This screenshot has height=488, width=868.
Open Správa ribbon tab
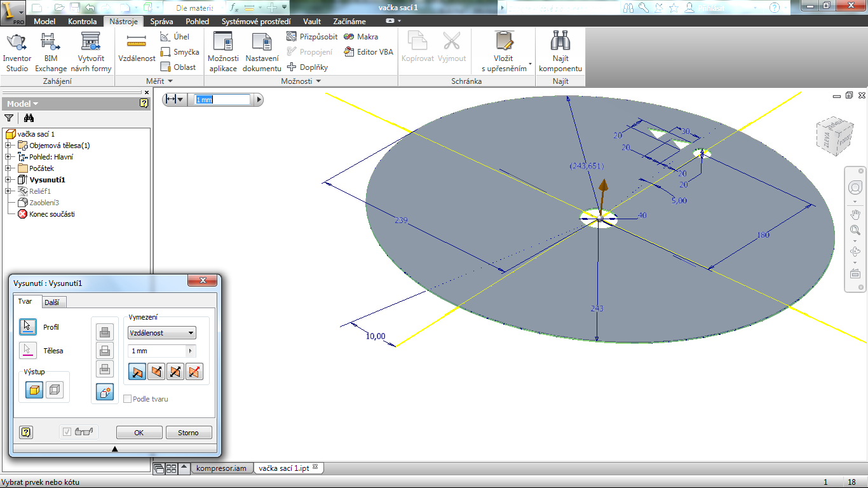(161, 21)
